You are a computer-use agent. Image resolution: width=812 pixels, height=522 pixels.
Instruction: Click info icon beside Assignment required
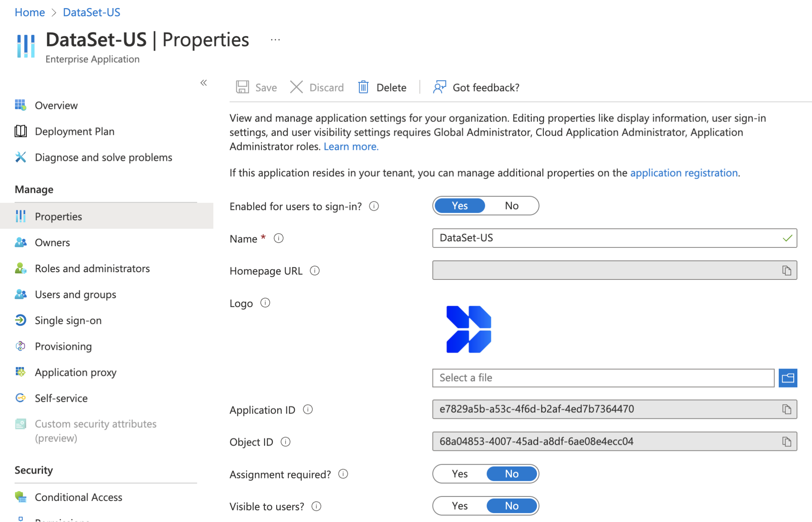click(x=343, y=474)
